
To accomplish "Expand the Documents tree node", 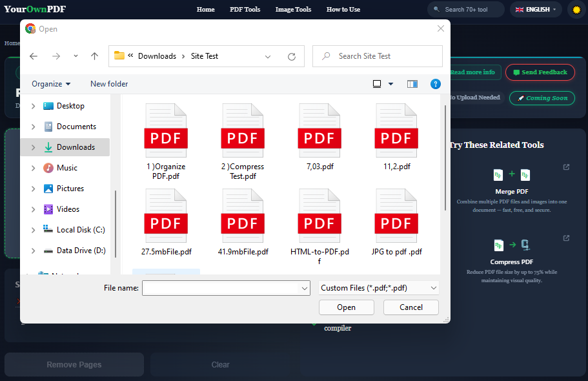I will tap(33, 127).
